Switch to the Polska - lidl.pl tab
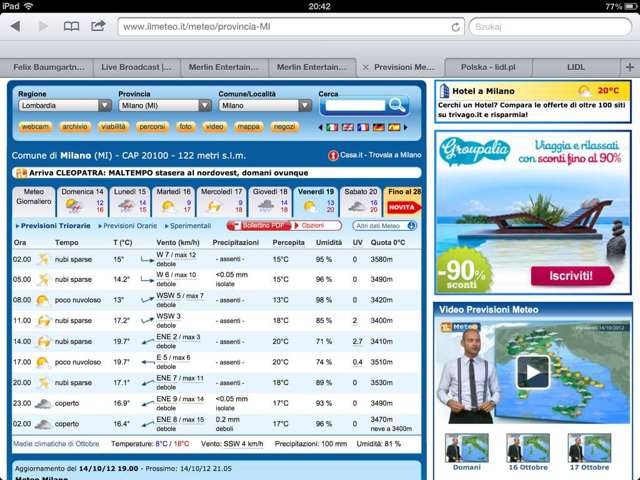The image size is (640, 480). click(x=488, y=67)
